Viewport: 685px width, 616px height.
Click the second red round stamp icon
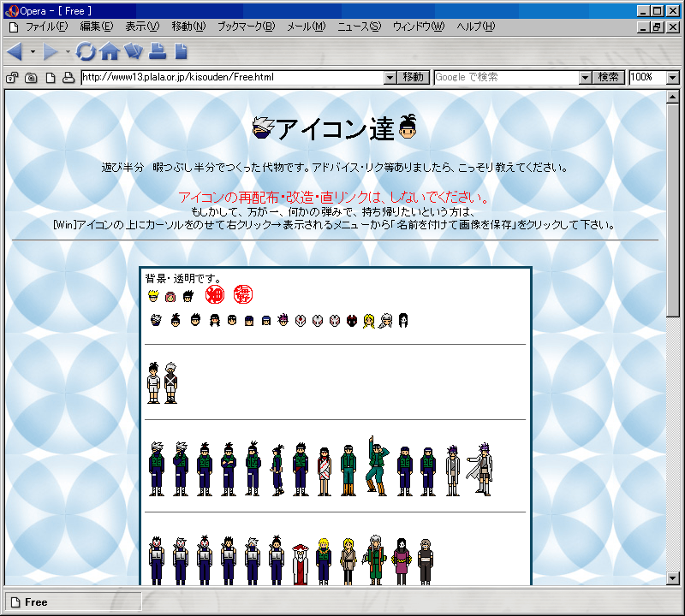[243, 294]
